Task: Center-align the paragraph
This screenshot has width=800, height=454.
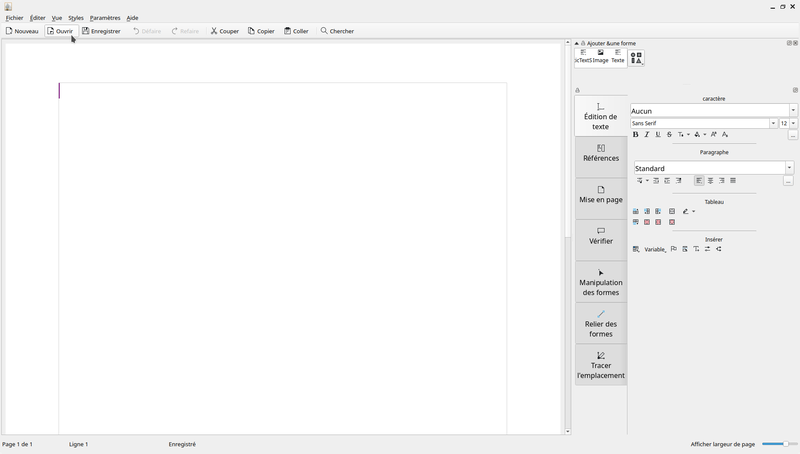Action: coord(711,181)
